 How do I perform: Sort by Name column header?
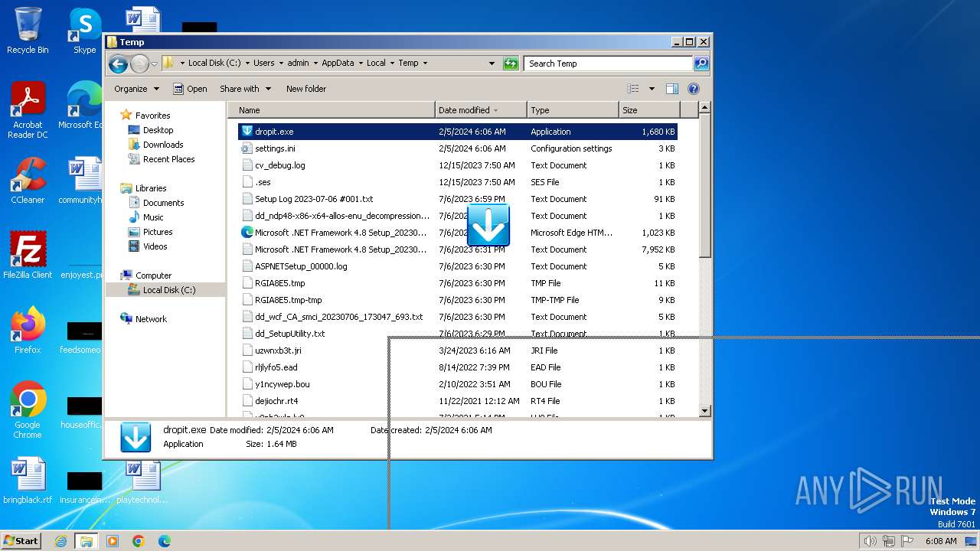332,110
